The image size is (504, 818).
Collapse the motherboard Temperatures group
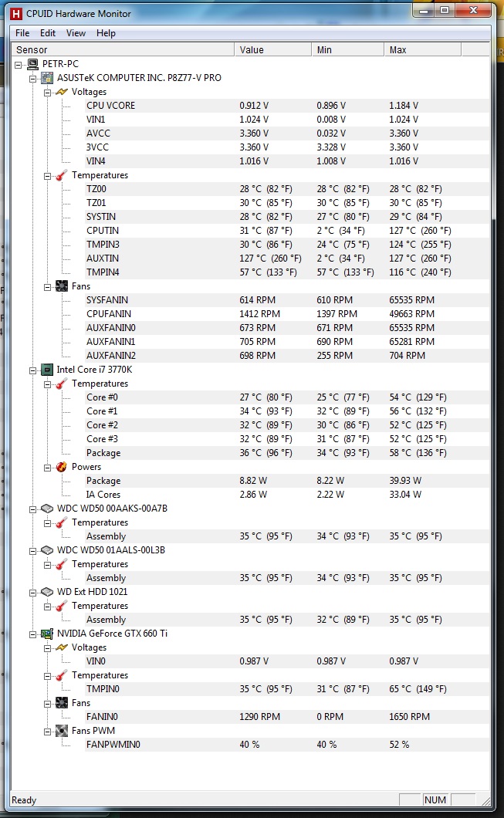[48, 176]
